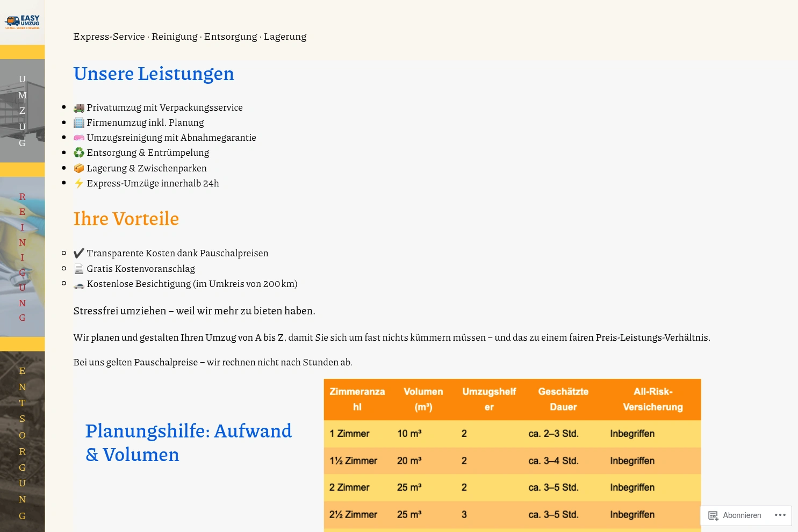Screen dimensions: 798x532
Task: Click the heading Ihre Vorteile
Action: coord(126,219)
